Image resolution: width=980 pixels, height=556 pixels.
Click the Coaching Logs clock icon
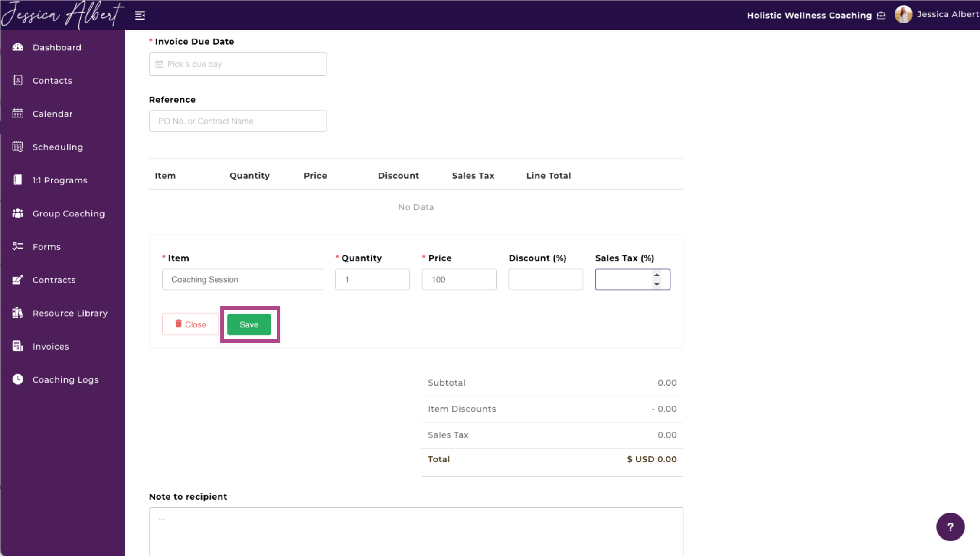click(x=18, y=379)
